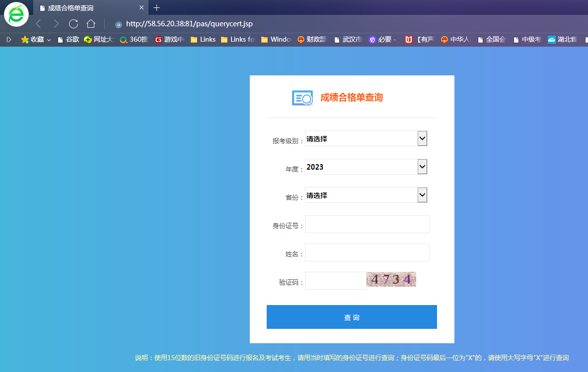The width and height of the screenshot is (588, 372).
Task: Open a new tab with plus icon
Action: pos(157,8)
